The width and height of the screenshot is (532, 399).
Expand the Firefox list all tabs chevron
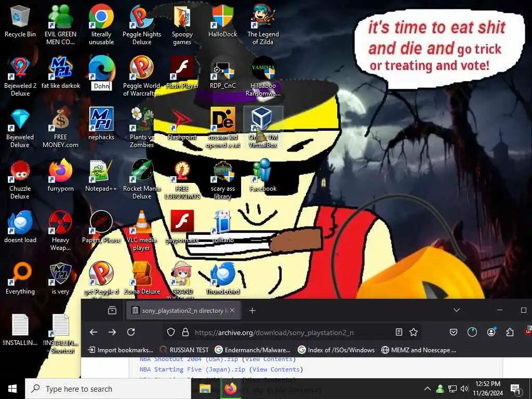[457, 310]
